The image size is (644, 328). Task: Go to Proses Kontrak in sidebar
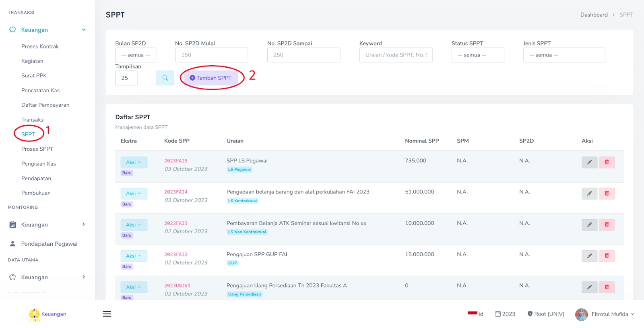click(40, 46)
